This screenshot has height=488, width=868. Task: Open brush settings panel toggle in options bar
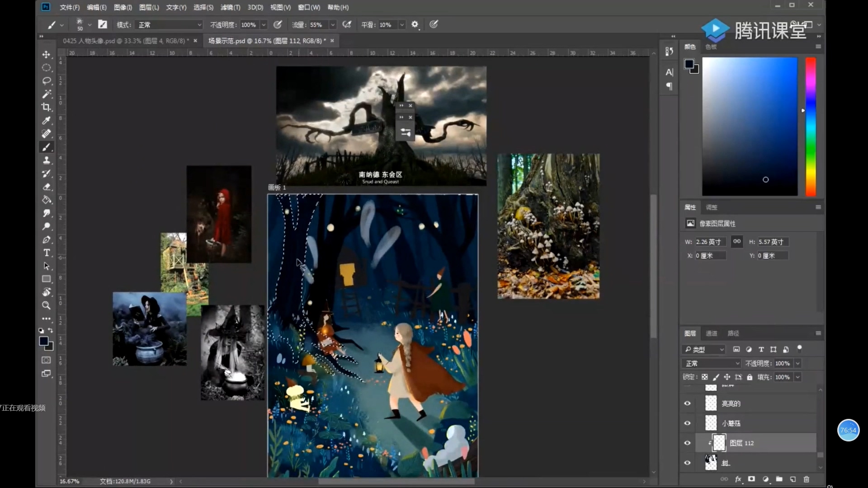pyautogui.click(x=103, y=24)
